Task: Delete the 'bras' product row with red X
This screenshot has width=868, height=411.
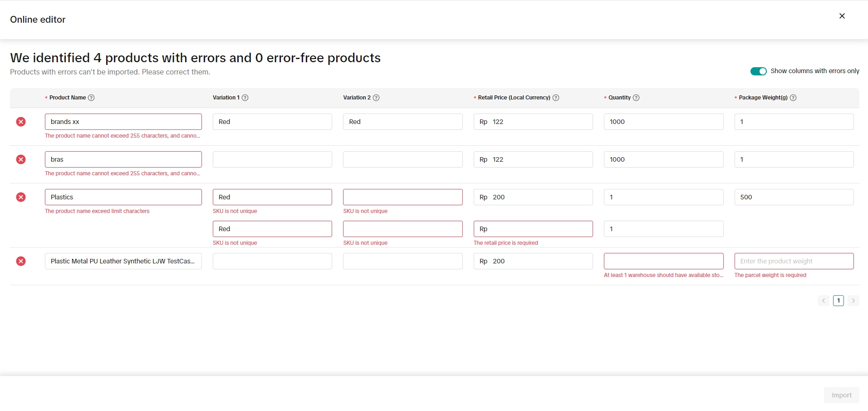Action: (21, 159)
